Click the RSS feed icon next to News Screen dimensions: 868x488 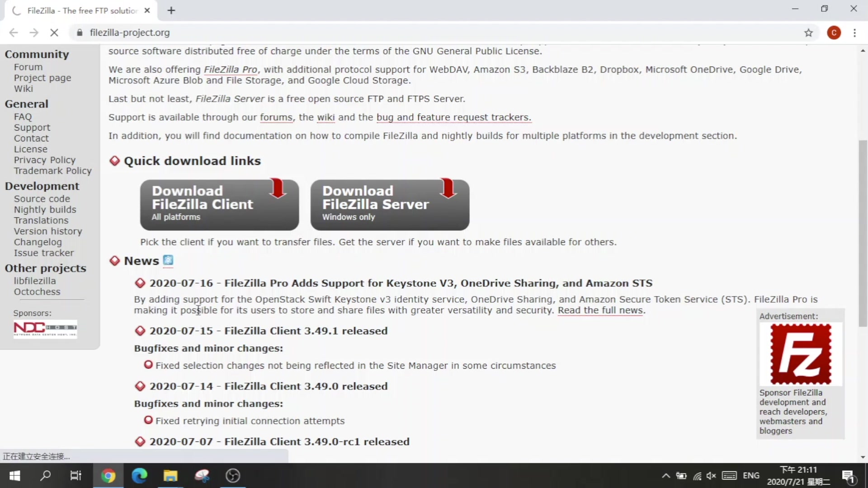coord(168,260)
